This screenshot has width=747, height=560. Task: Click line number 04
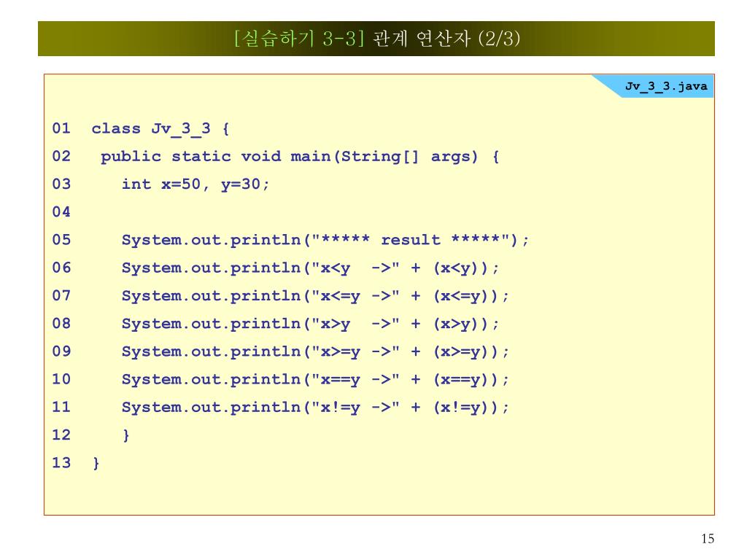coord(61,211)
